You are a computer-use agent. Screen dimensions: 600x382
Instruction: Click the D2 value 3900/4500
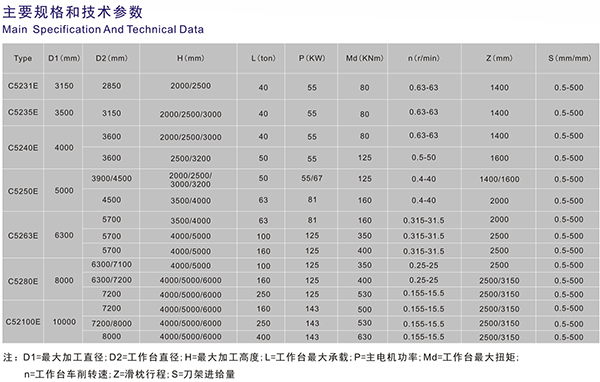tap(111, 178)
